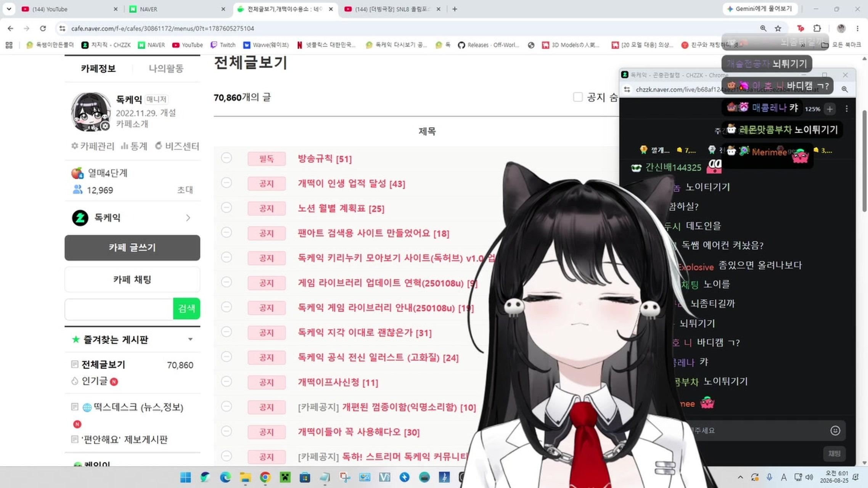Open the 독케익 공식 전신 일러스트 post
This screenshot has width=868, height=488.
coord(378,358)
